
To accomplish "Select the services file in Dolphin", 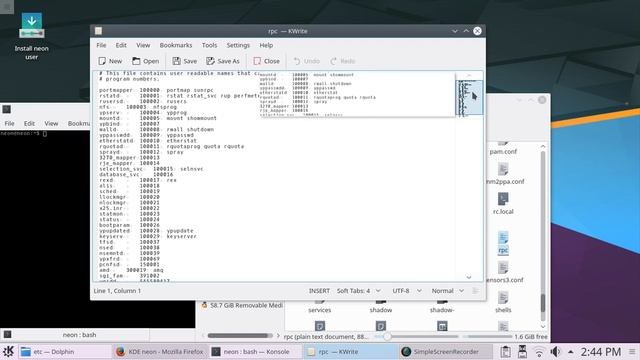I will (320, 307).
